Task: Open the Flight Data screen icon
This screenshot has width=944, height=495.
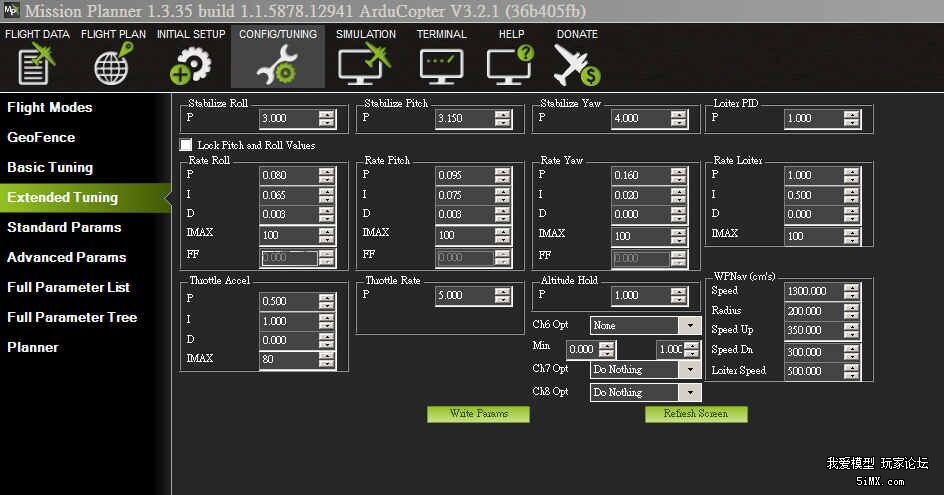Action: coord(37,64)
